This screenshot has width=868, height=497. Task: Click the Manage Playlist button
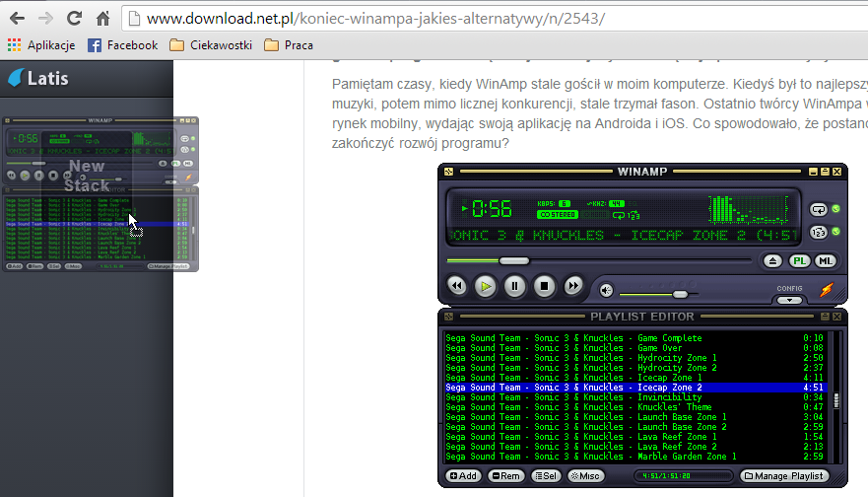pos(784,476)
